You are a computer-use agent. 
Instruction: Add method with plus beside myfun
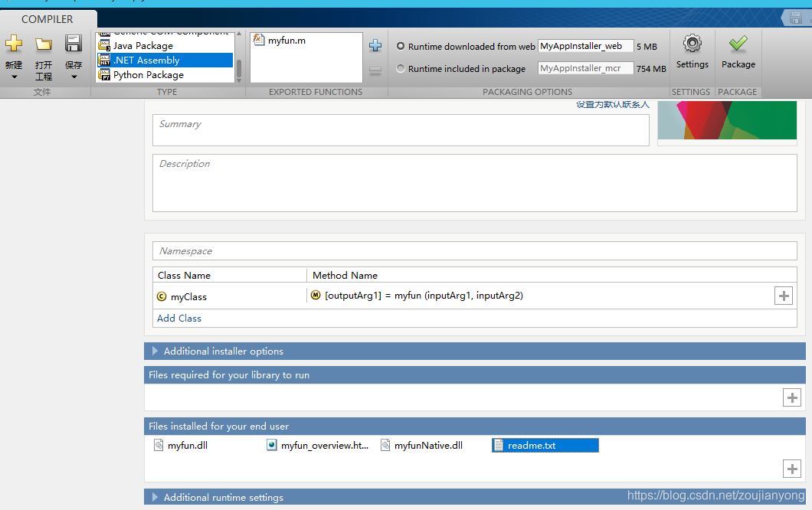(783, 296)
